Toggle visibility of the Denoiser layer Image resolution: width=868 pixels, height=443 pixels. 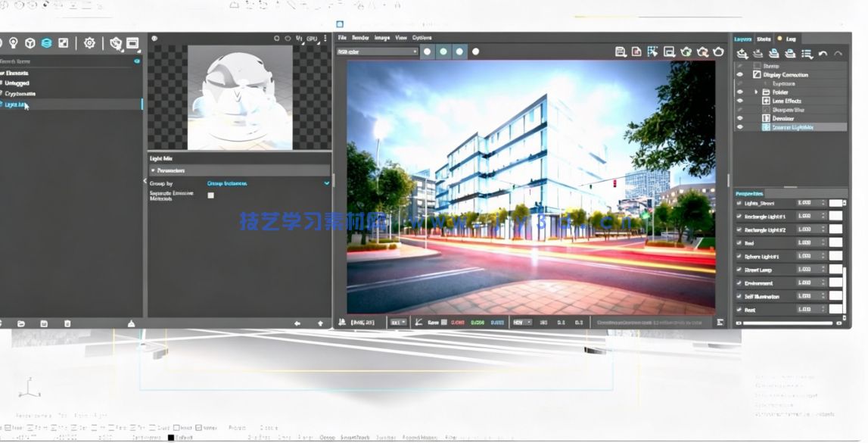[x=740, y=118]
